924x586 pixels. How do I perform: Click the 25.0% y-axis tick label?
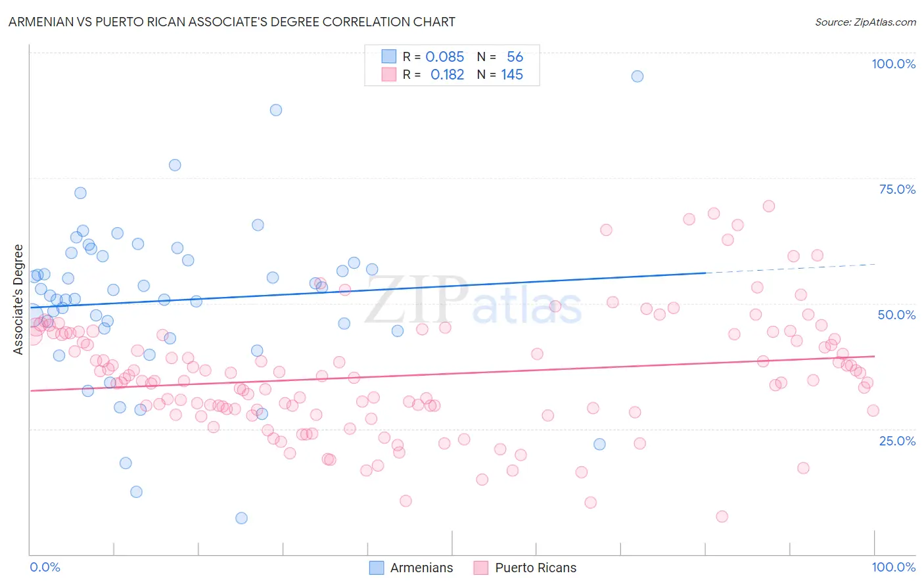(897, 440)
